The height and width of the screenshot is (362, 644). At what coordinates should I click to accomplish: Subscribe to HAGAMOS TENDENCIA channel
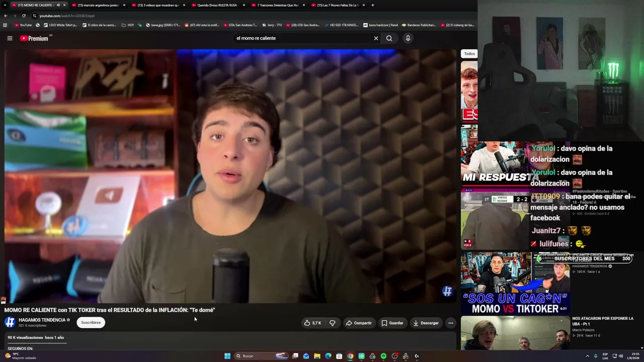coord(91,322)
